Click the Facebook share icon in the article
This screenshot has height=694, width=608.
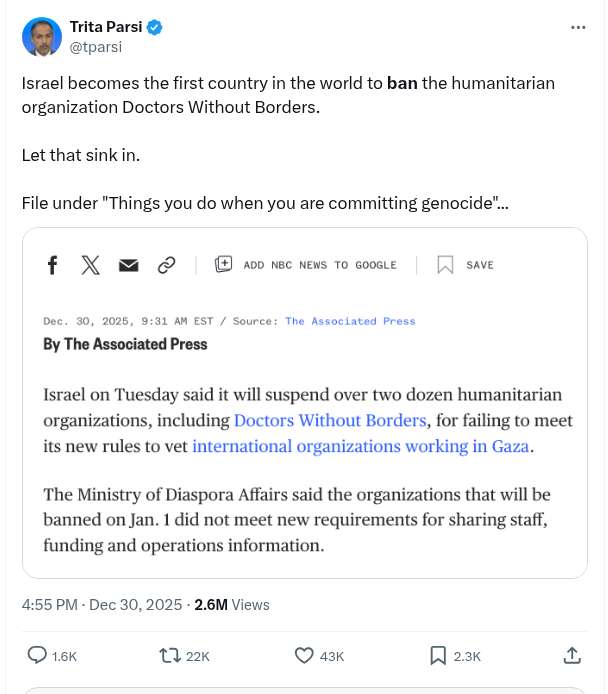tap(53, 265)
